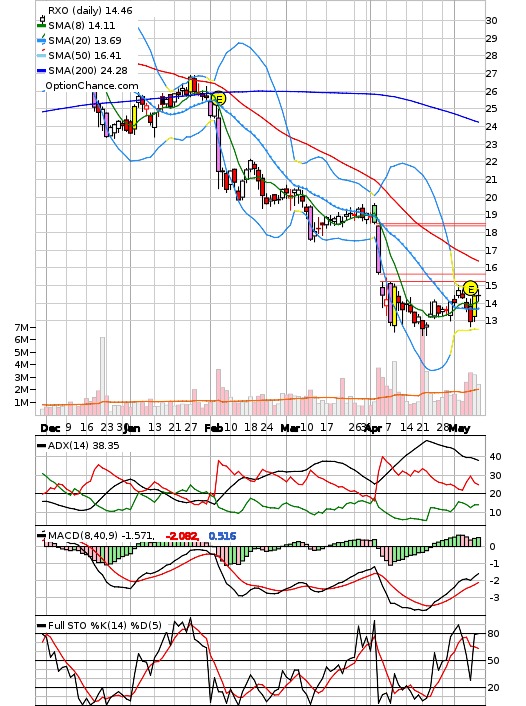Click the dark blue SMA(200) legend marker

[42, 70]
